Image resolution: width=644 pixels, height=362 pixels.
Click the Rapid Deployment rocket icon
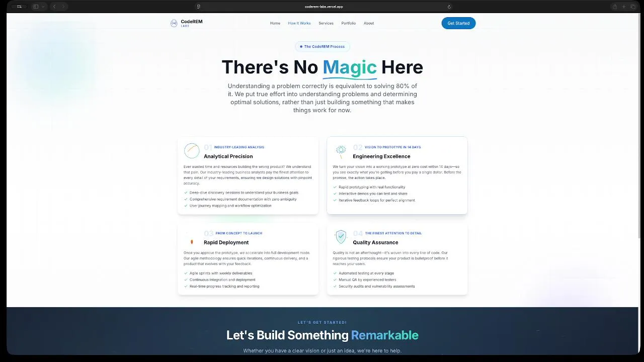(x=192, y=242)
